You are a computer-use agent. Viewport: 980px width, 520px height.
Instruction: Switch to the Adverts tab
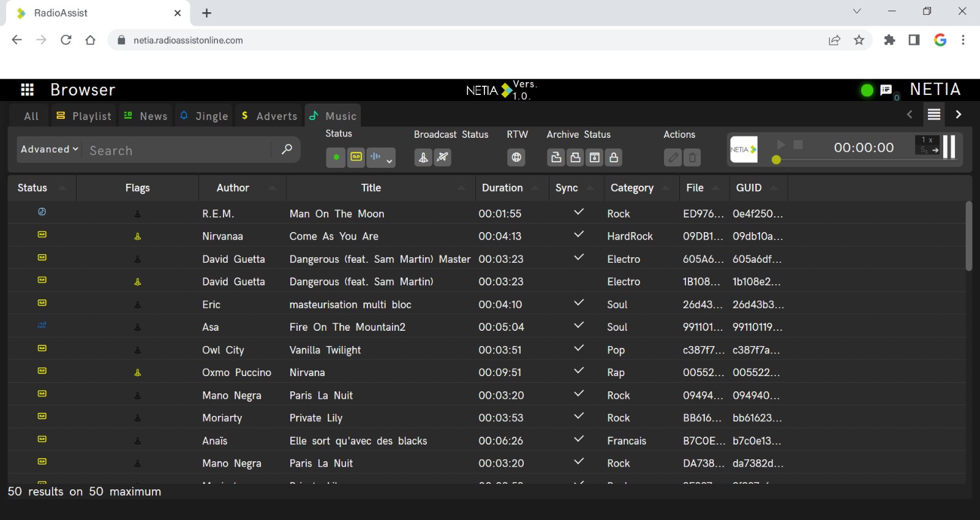coord(269,116)
